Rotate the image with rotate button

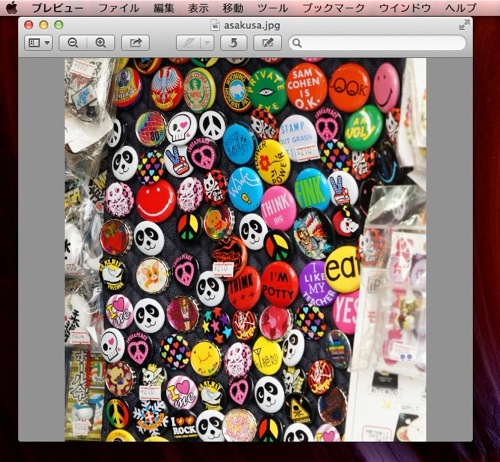point(234,43)
